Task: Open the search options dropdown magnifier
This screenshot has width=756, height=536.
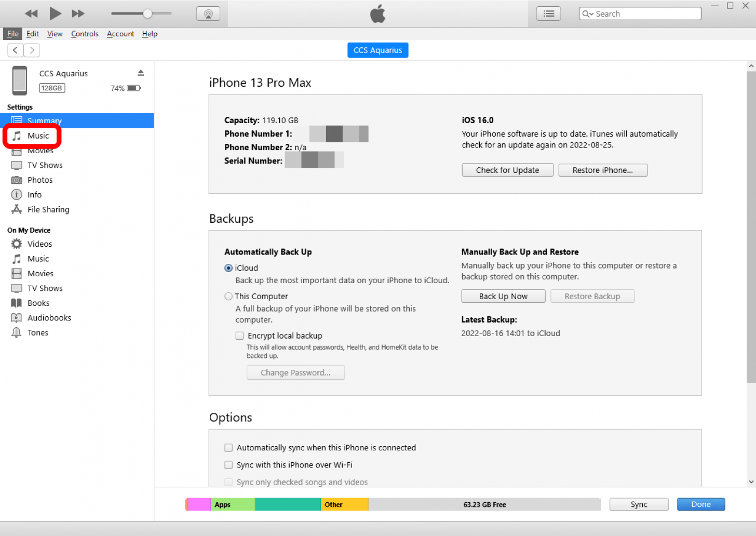Action: click(588, 14)
